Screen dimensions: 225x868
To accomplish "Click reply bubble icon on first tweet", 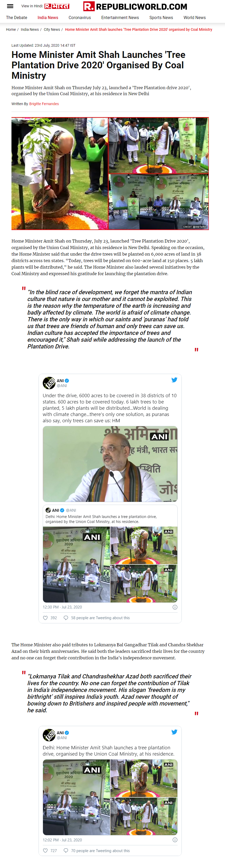I will (66, 618).
